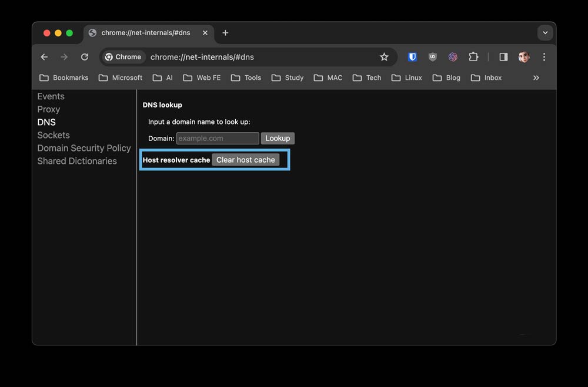Click the "Host resolver cache" label
The width and height of the screenshot is (588, 387).
click(176, 160)
